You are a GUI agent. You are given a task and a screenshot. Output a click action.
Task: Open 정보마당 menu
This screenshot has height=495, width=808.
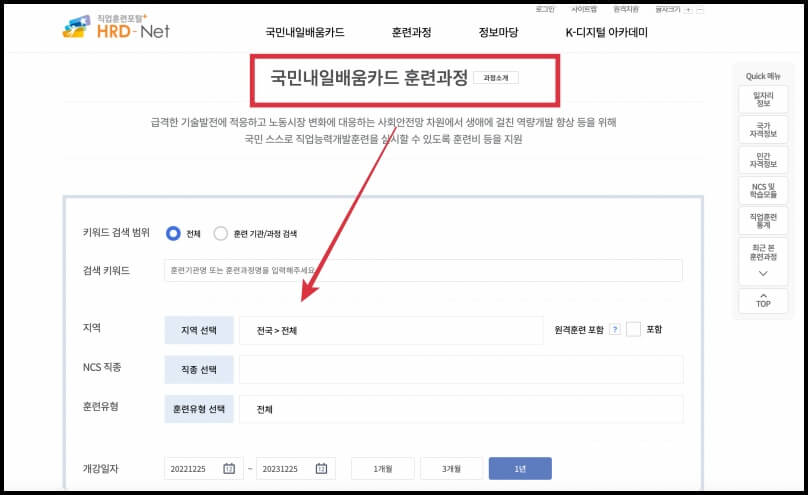coord(498,32)
